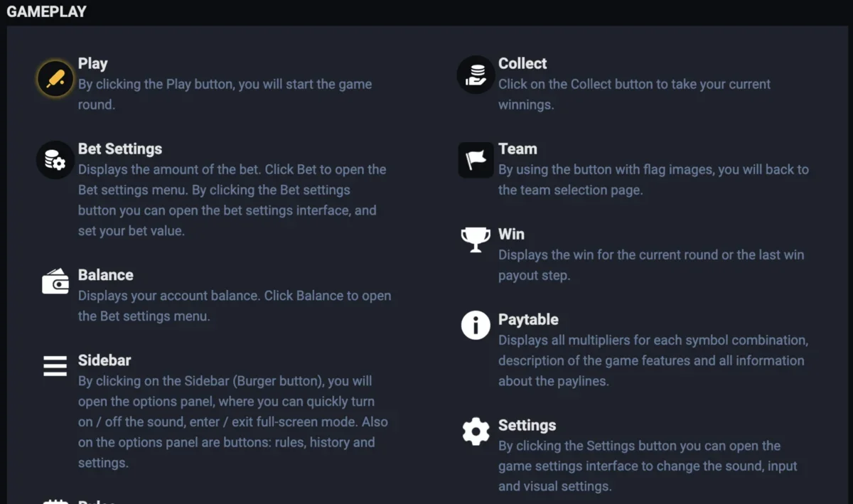Click the Bet Settings heading
Viewport: 853px width, 504px height.
coord(119,149)
